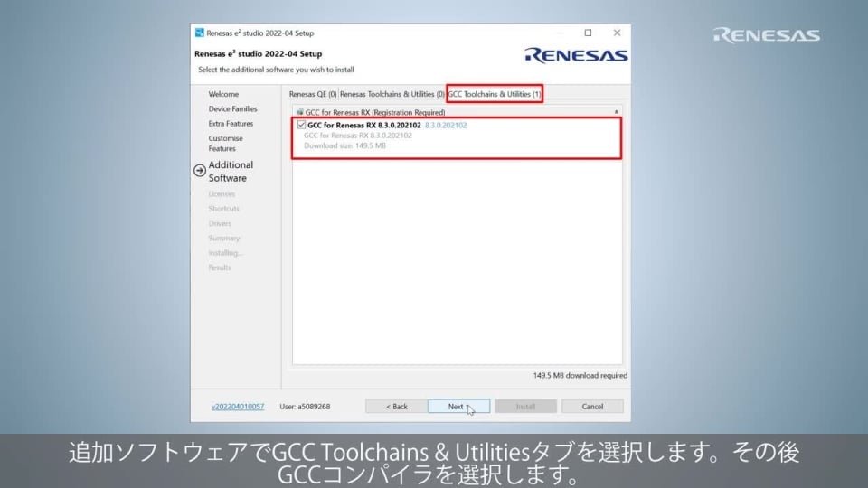The height and width of the screenshot is (488, 868).
Task: Collapse the GCC for Renesas RX group arrow
Action: pyautogui.click(x=616, y=112)
